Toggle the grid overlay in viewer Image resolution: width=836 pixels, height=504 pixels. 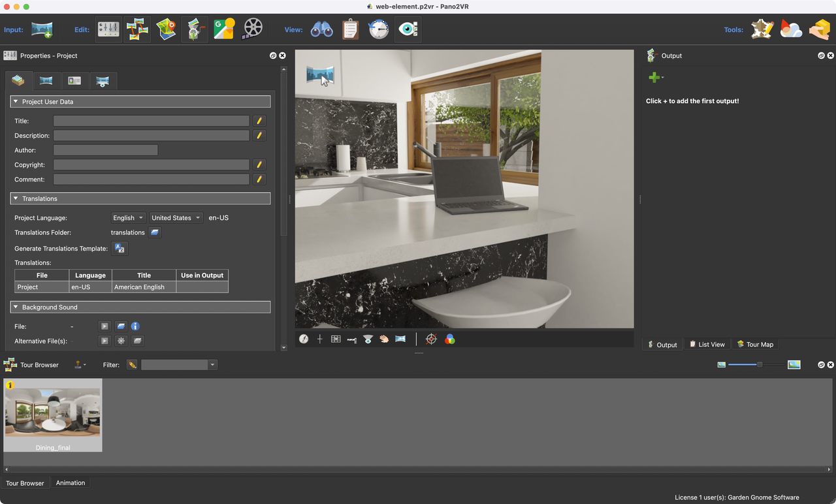pos(336,339)
